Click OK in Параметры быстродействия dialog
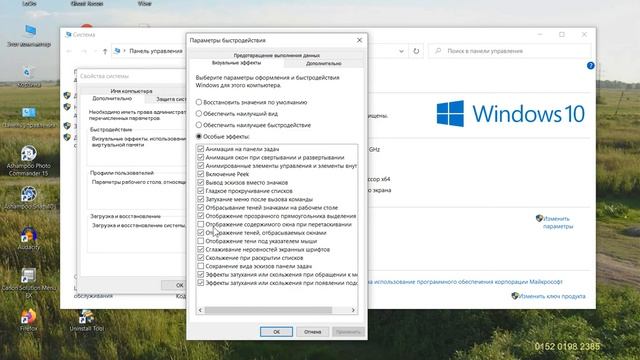The image size is (640, 360). tap(276, 332)
